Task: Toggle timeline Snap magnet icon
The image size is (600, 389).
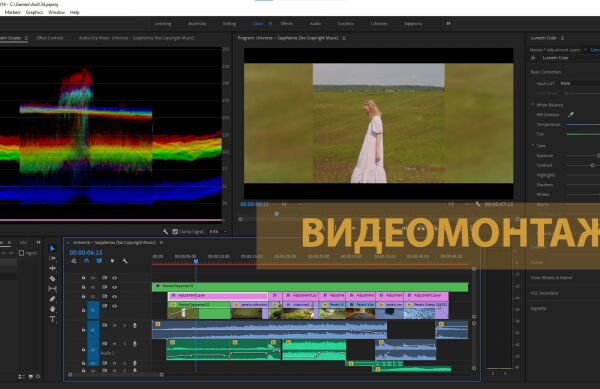Action: (x=86, y=261)
